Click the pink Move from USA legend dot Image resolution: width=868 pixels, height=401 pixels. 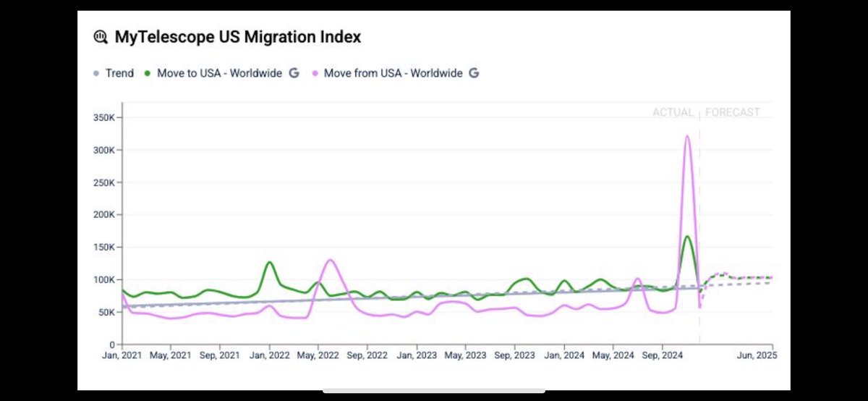[314, 73]
